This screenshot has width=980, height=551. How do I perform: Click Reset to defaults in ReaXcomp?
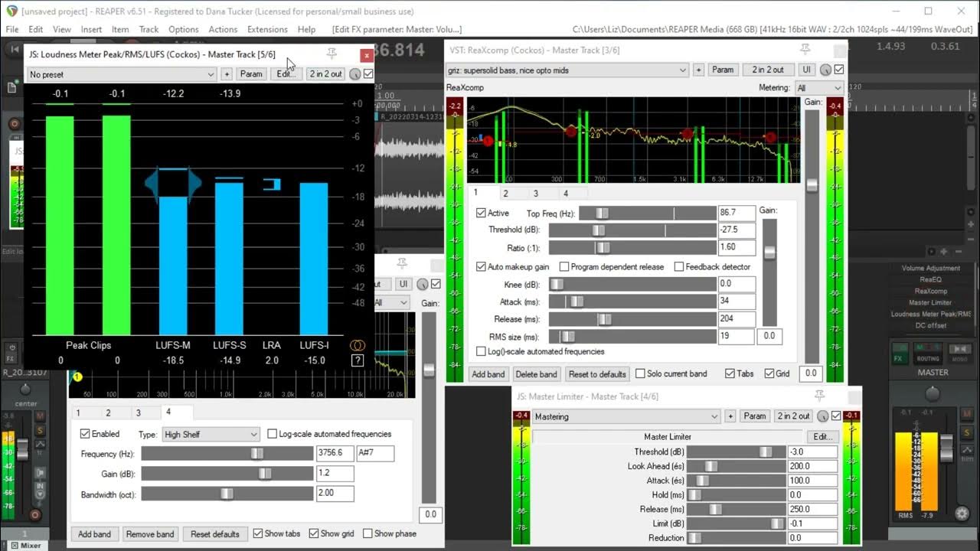[597, 374]
